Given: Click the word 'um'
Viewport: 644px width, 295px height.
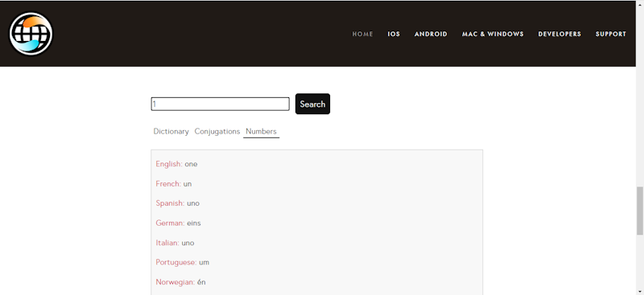Looking at the screenshot, I should click(x=204, y=263).
